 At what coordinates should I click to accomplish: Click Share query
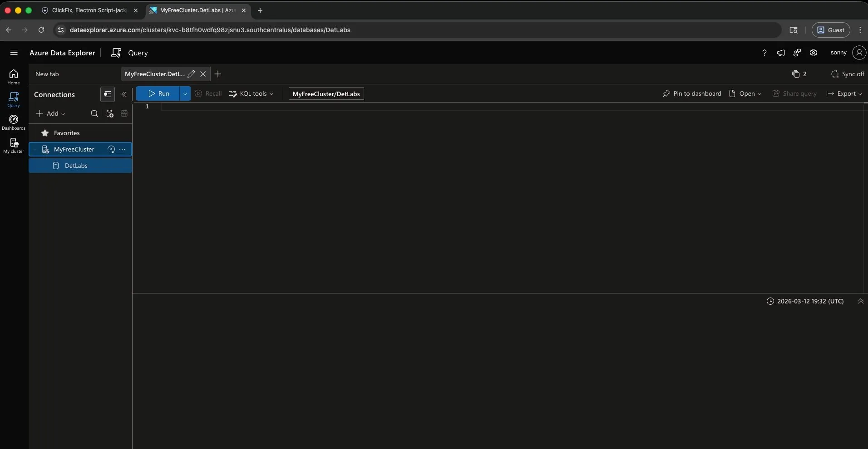coord(794,93)
